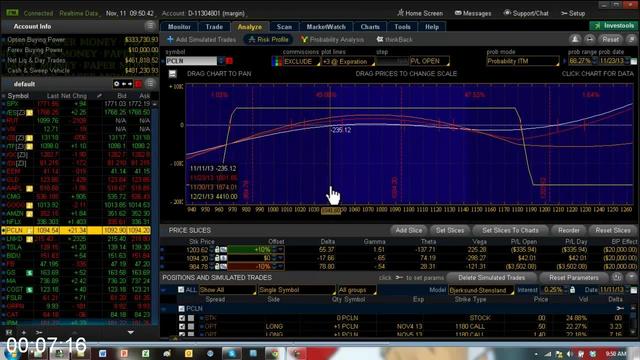Click the color bars icon beside commissions
Screen dimensions: 640x360
[276, 61]
